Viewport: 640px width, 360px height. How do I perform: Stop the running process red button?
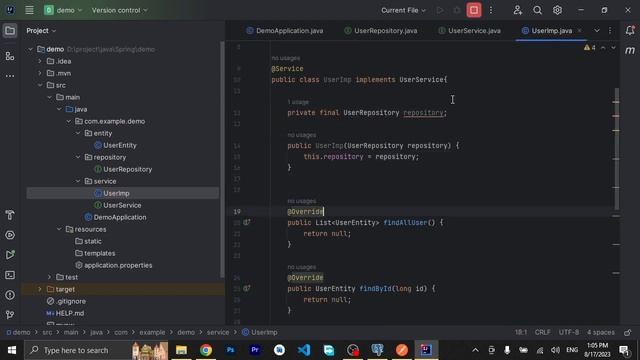474,10
